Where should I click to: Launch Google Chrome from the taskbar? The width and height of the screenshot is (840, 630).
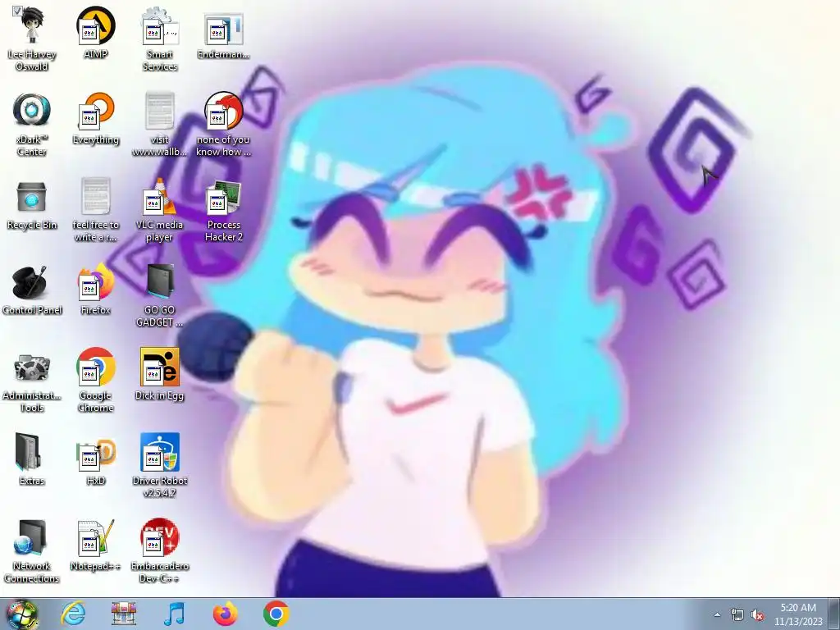click(276, 614)
